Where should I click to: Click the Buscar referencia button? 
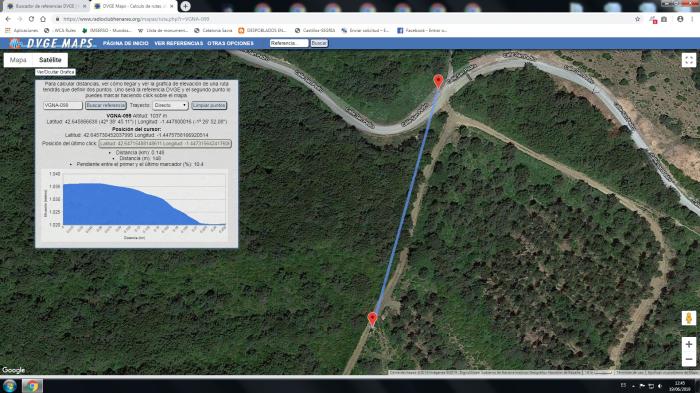click(106, 105)
